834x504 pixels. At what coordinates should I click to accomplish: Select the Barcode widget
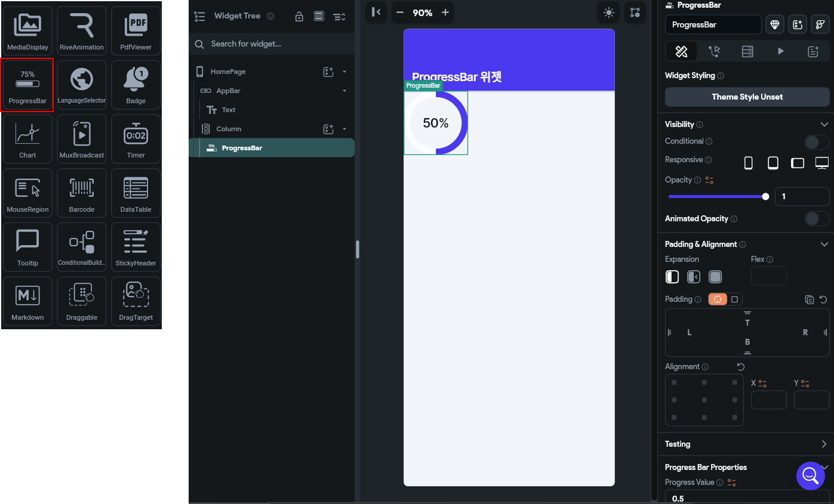[x=82, y=193]
